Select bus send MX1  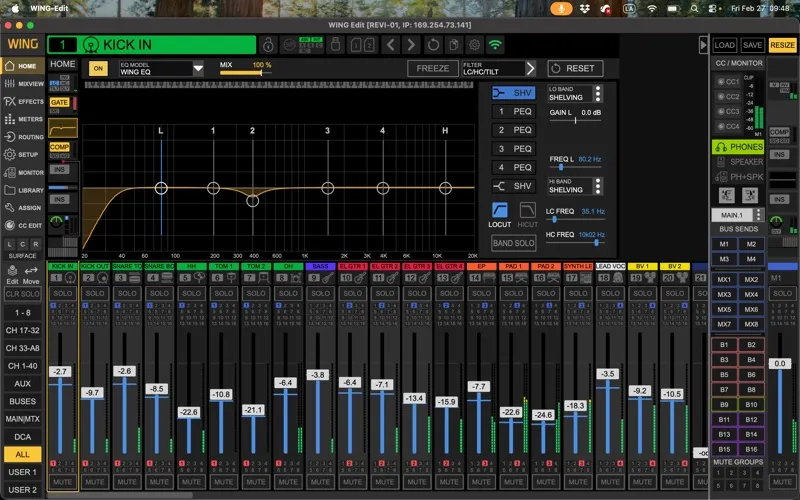tap(724, 280)
